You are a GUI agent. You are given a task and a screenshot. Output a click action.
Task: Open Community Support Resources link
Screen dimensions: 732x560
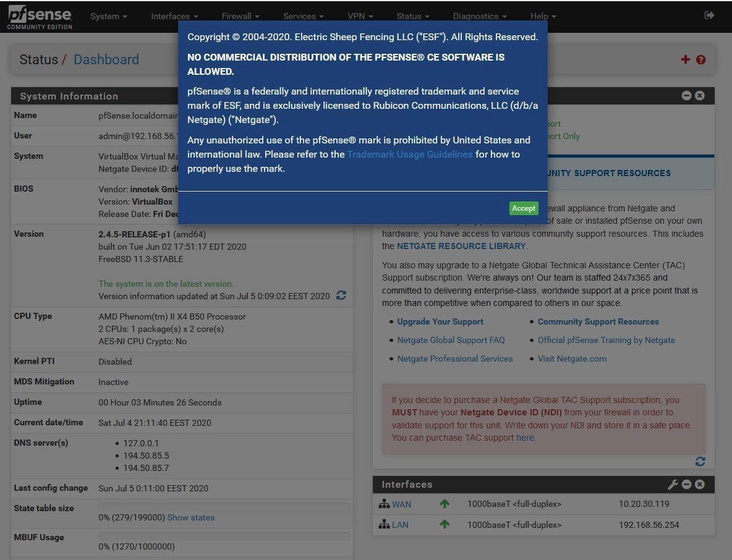pyautogui.click(x=598, y=321)
